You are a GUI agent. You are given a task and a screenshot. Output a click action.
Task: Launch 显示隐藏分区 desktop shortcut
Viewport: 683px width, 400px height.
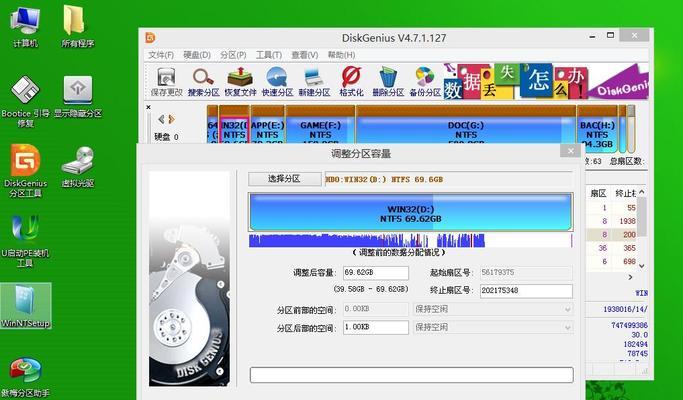(78, 97)
